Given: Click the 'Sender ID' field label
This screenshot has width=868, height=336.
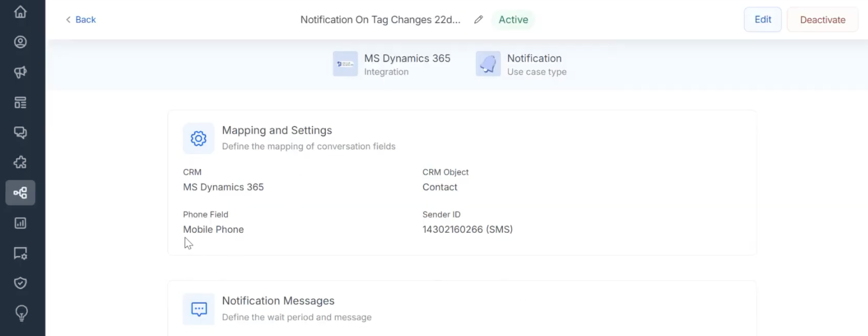Looking at the screenshot, I should tap(441, 215).
